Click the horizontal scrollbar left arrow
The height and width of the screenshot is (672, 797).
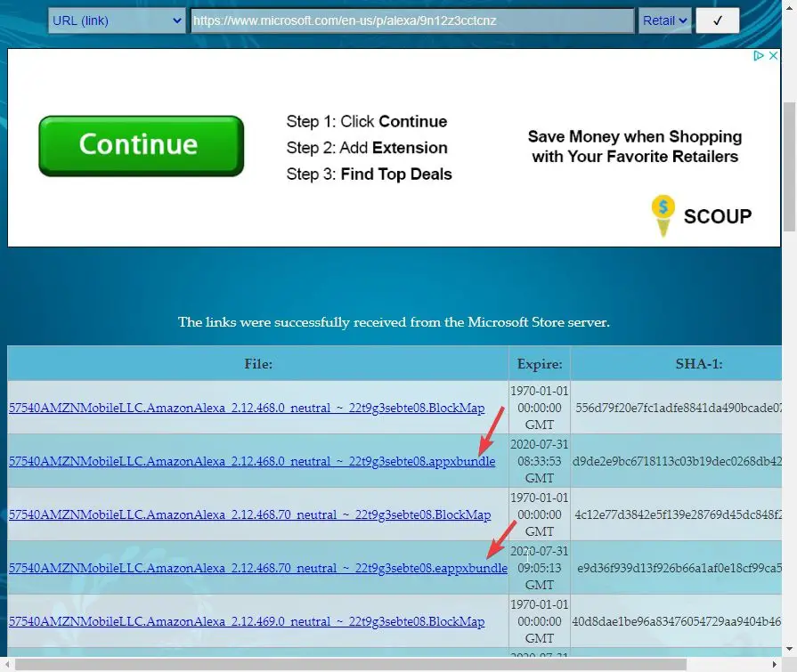click(x=6, y=664)
